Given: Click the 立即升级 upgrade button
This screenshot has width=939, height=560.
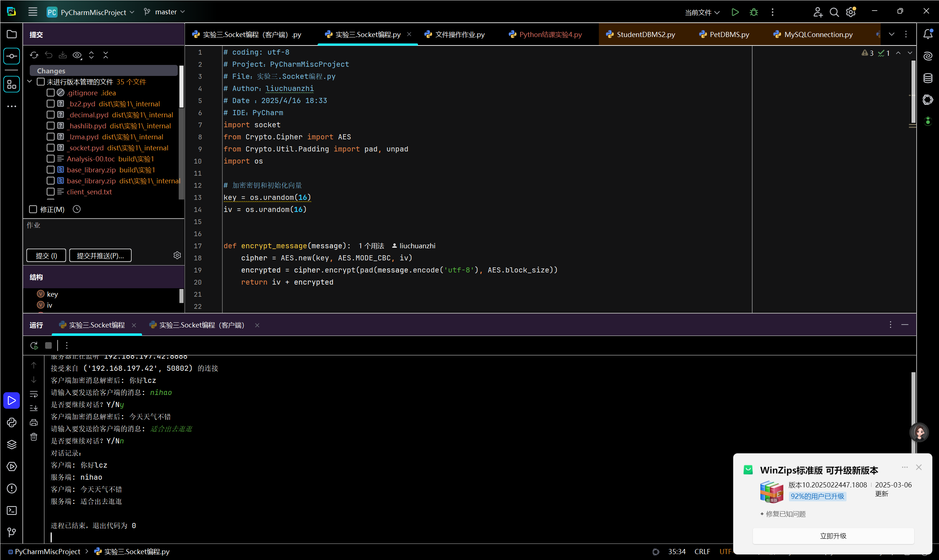Looking at the screenshot, I should click(x=833, y=536).
